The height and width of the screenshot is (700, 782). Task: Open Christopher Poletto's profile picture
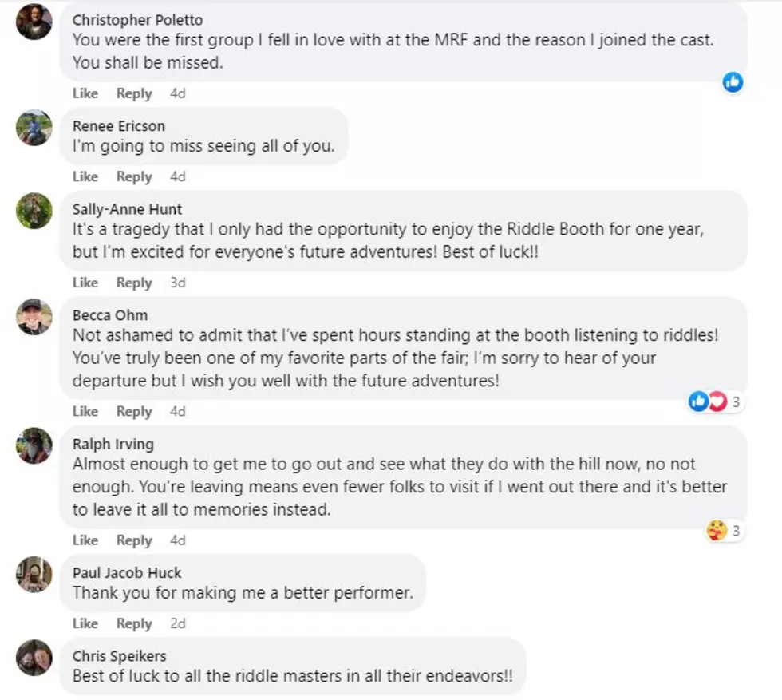click(x=34, y=22)
